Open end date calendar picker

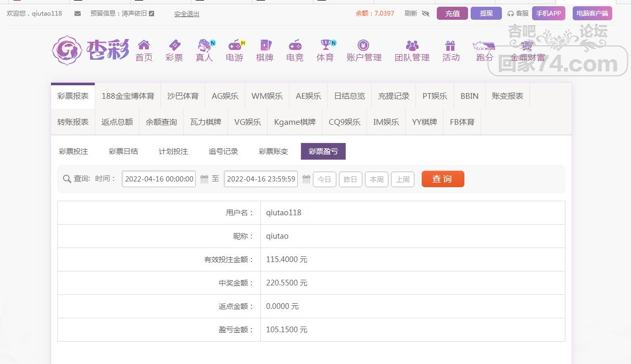(x=306, y=179)
